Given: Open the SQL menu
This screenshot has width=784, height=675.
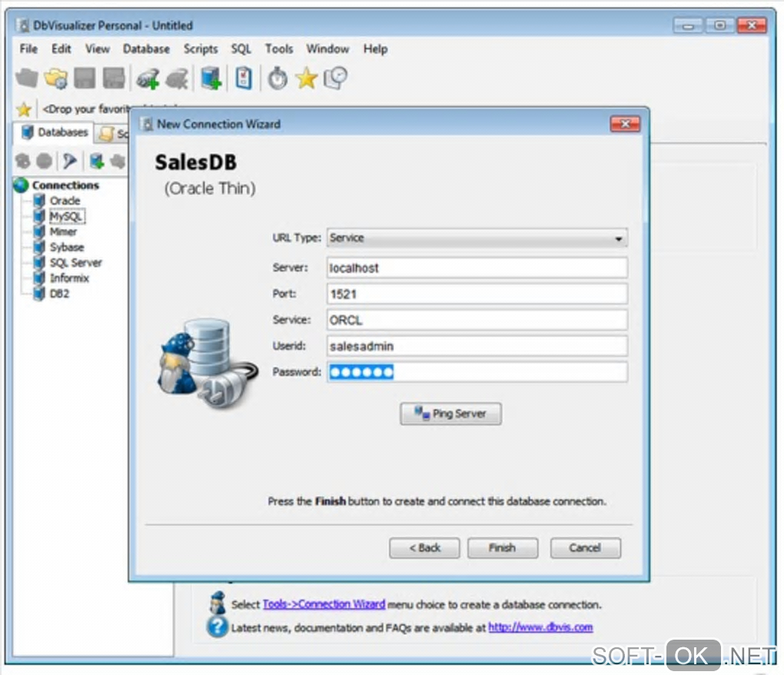Looking at the screenshot, I should click(x=241, y=49).
